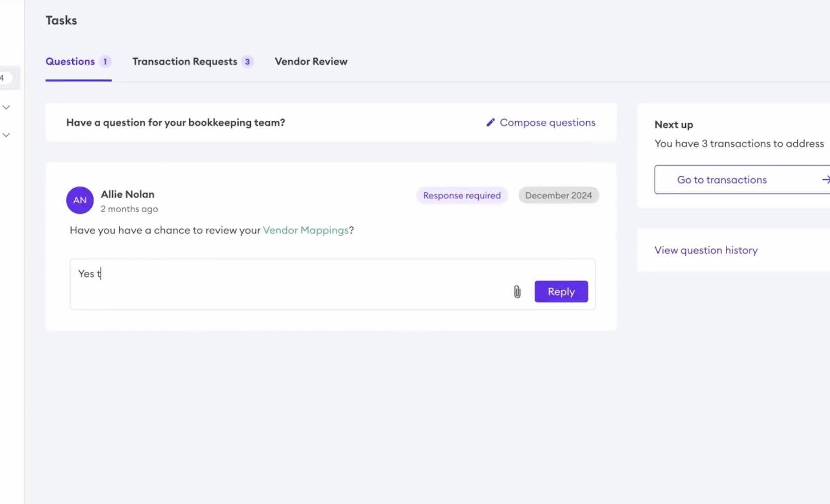The image size is (830, 504).
Task: Click the pencil icon beside Compose questions
Action: click(x=491, y=122)
